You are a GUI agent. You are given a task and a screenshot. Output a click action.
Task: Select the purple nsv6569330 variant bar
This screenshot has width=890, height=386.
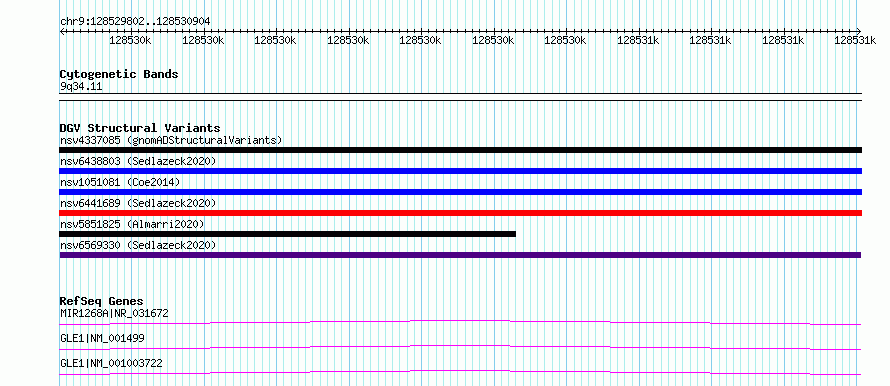coord(460,255)
